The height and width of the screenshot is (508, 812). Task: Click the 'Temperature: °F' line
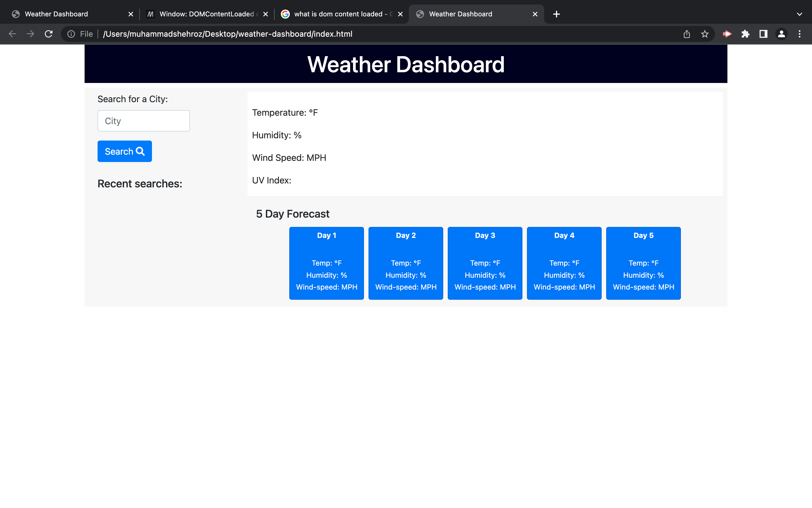tap(285, 113)
